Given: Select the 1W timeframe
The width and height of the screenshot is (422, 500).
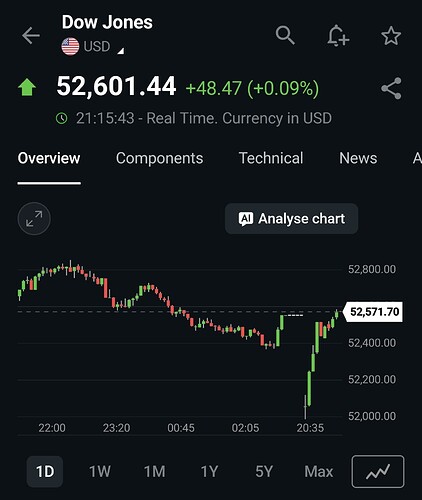Looking at the screenshot, I should click(100, 471).
